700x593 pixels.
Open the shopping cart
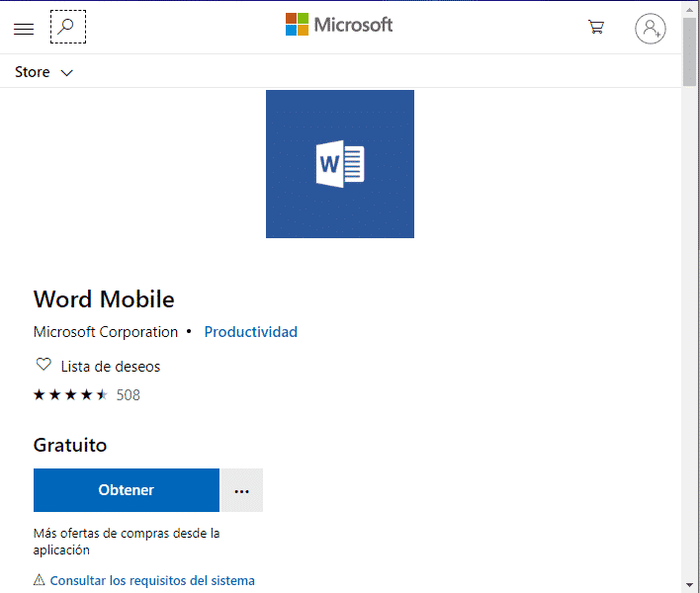(x=596, y=28)
